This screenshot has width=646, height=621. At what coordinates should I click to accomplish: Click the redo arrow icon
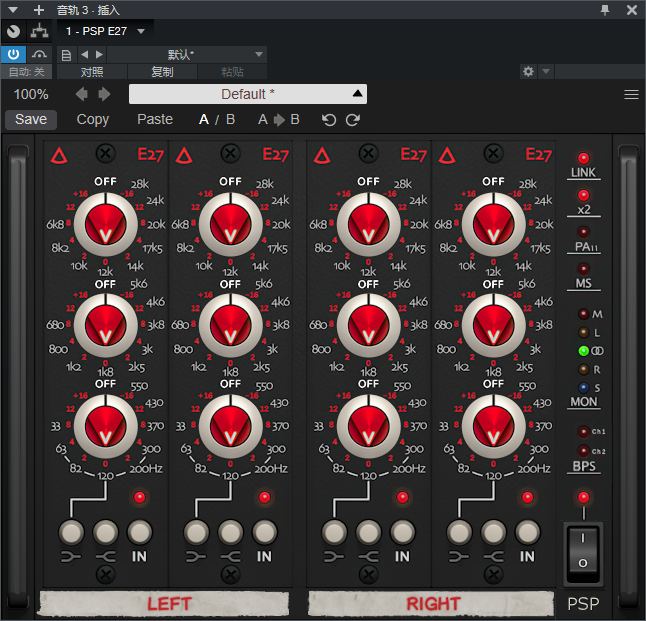pyautogui.click(x=353, y=120)
